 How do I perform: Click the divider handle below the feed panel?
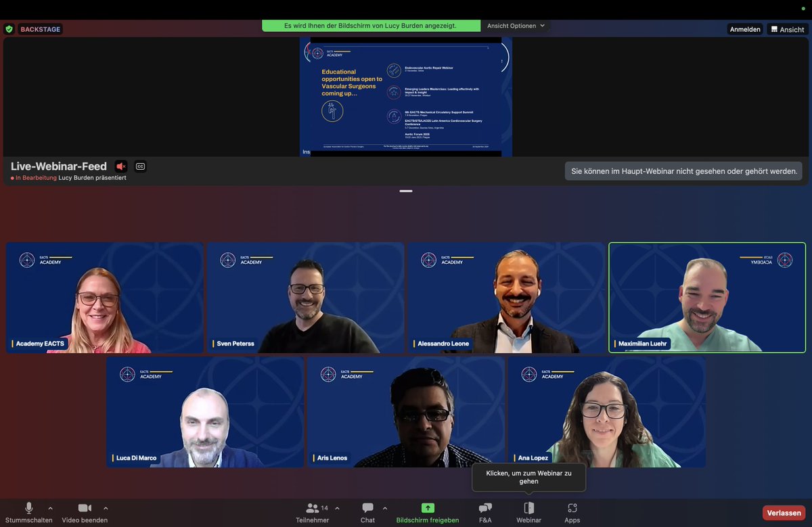pyautogui.click(x=406, y=191)
